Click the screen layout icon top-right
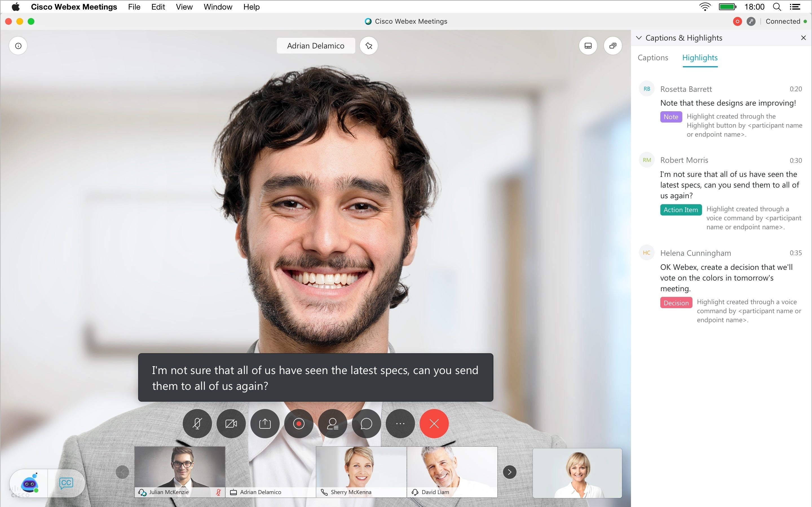The image size is (812, 507). 588,46
